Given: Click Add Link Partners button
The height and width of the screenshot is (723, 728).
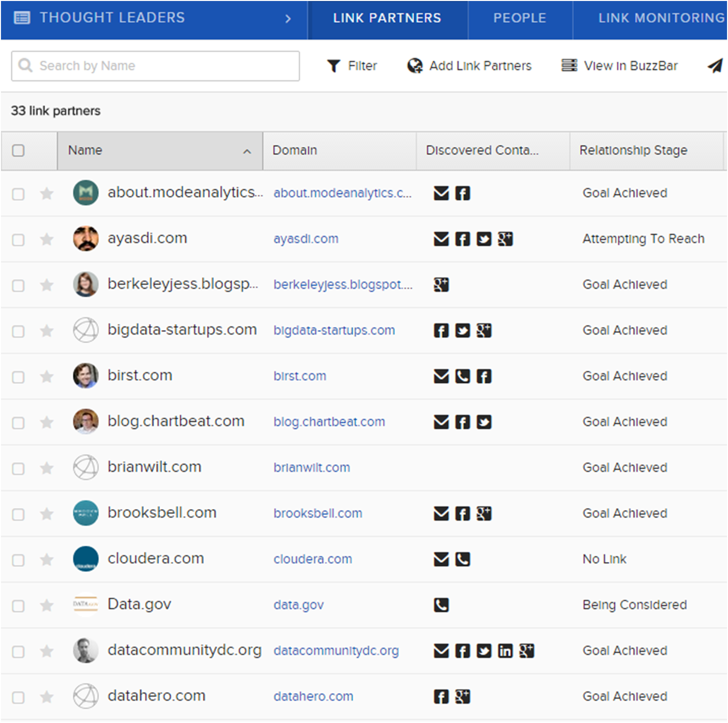Looking at the screenshot, I should pos(469,66).
